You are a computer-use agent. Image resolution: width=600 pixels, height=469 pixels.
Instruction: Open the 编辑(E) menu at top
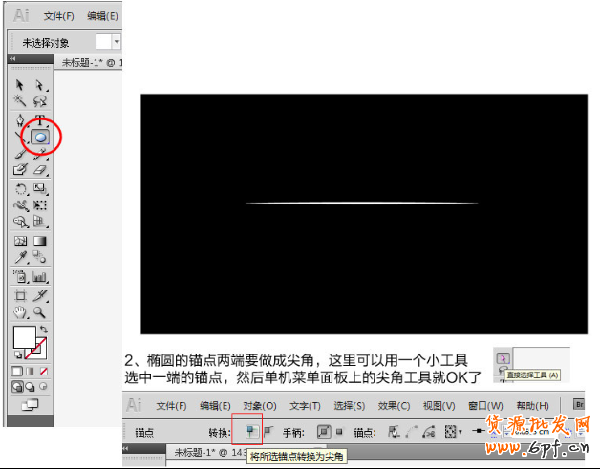point(103,17)
